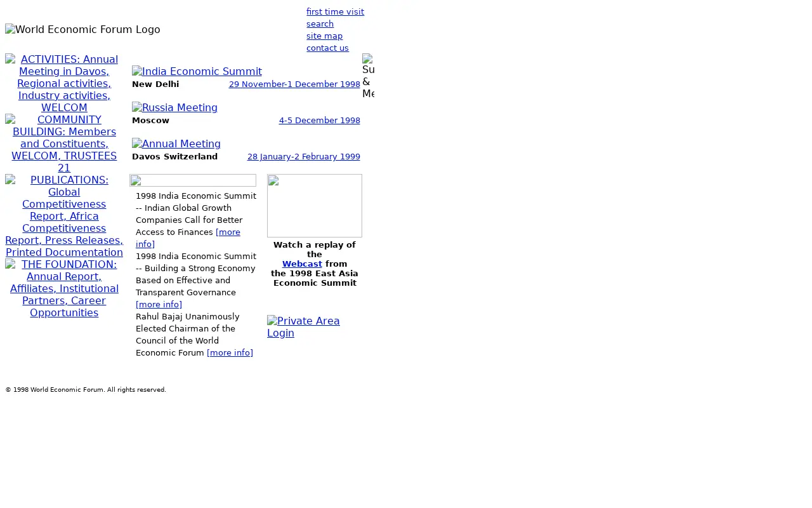Click the New Delhi location text

155,84
